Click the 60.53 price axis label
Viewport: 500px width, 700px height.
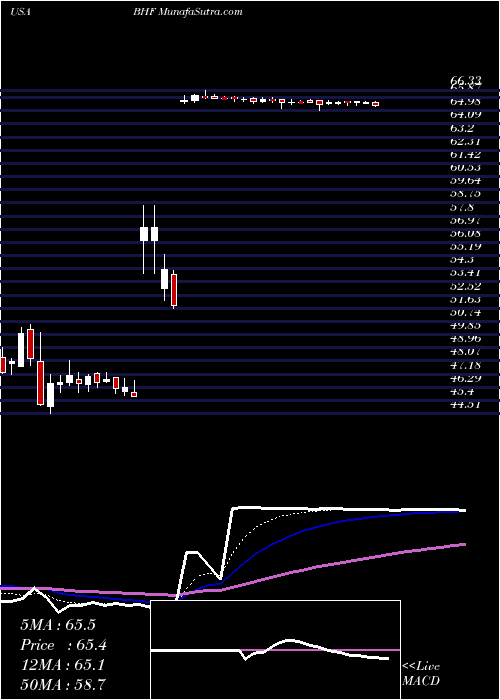pyautogui.click(x=466, y=168)
